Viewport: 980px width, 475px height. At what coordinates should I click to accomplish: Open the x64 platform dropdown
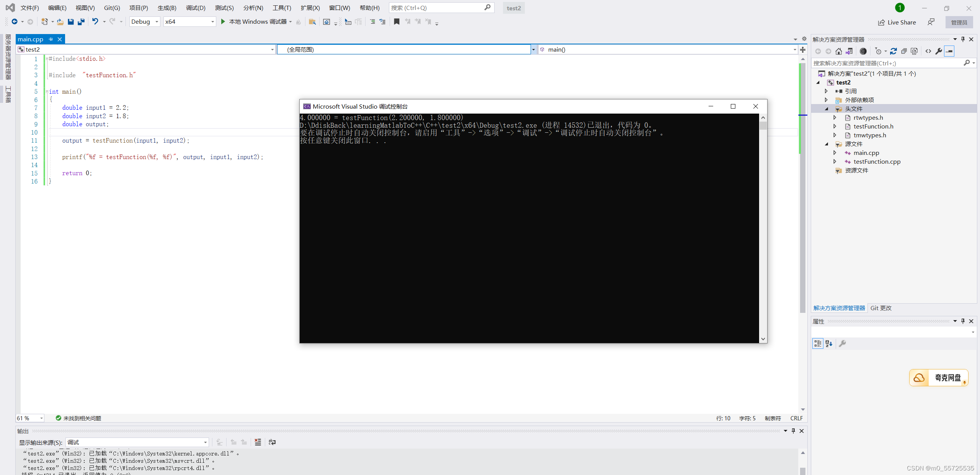(212, 22)
